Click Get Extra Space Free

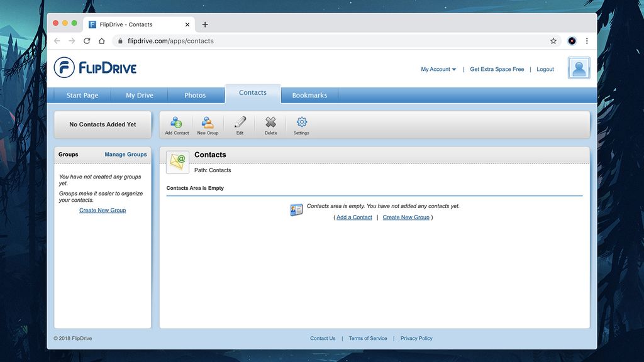(496, 69)
